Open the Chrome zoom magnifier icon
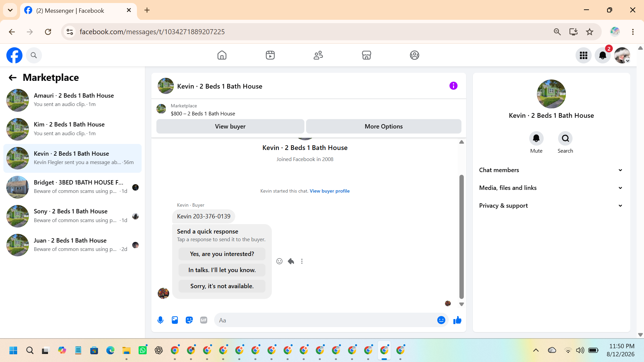 [x=557, y=32]
